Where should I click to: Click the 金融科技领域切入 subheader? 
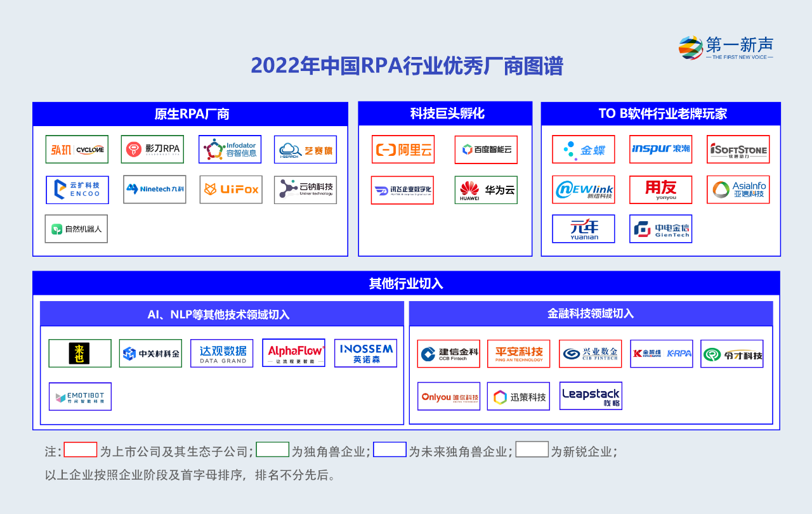point(591,313)
